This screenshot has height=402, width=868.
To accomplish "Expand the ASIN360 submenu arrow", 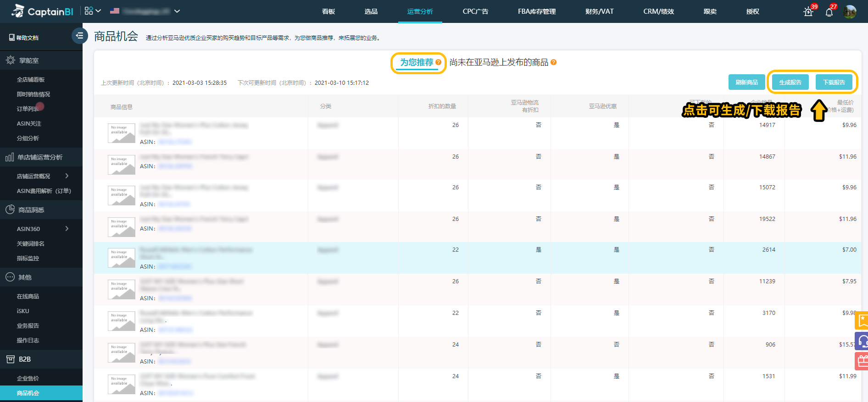I will (67, 229).
